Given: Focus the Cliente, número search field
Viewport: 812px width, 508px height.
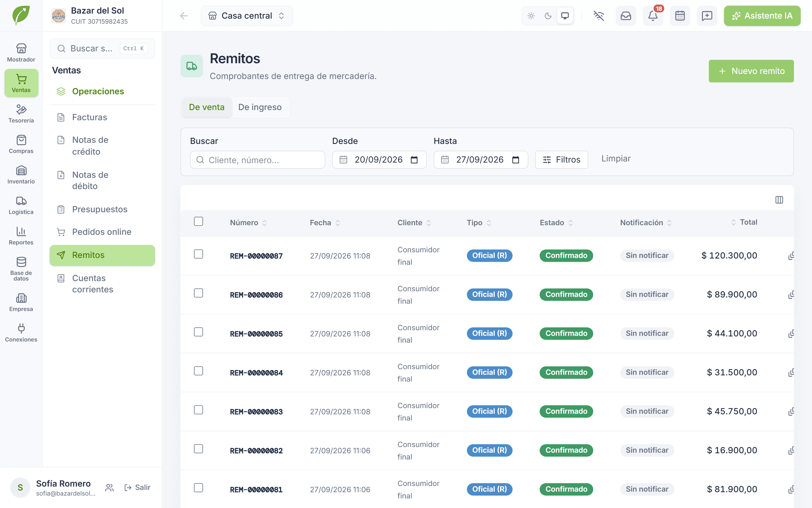Looking at the screenshot, I should [257, 159].
